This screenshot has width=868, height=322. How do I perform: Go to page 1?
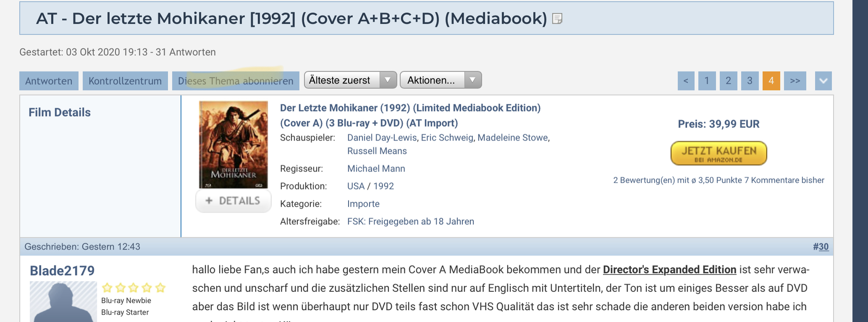[x=707, y=81]
